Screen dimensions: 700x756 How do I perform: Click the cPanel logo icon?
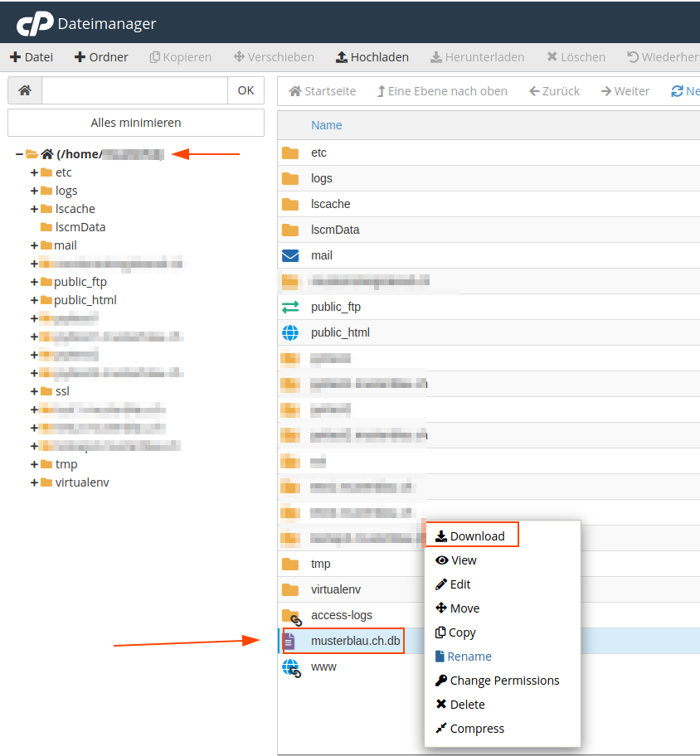click(x=34, y=24)
